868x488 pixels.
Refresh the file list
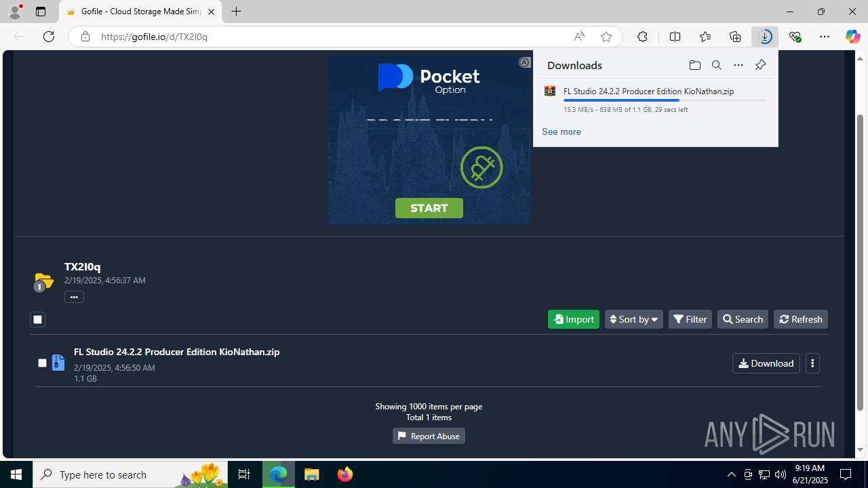tap(801, 319)
